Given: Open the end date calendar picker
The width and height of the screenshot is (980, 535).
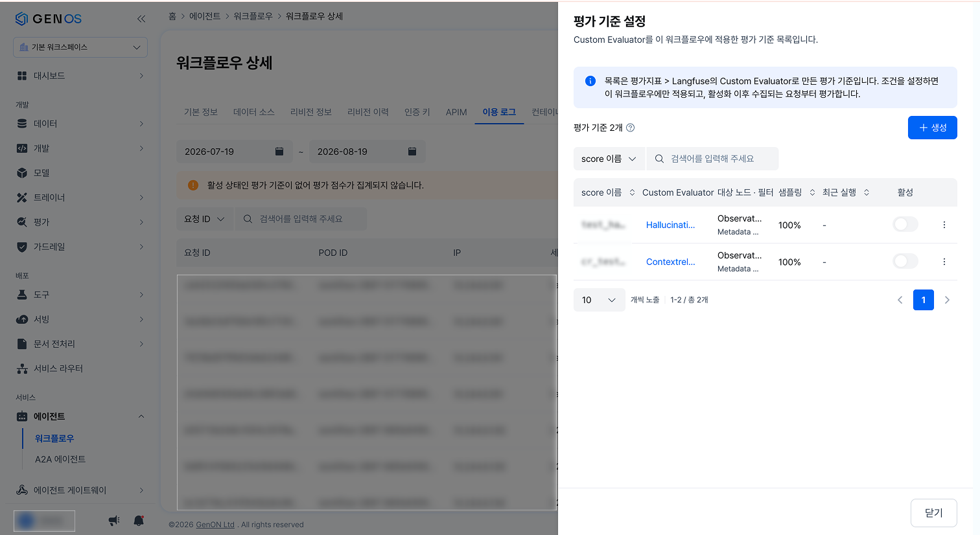Looking at the screenshot, I should pyautogui.click(x=412, y=152).
